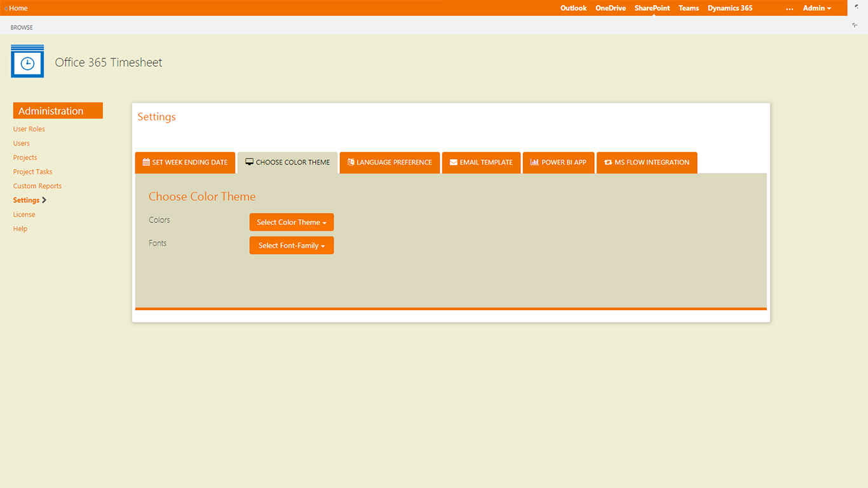Open OneDrive from the top bar
The height and width of the screenshot is (488, 868).
(611, 8)
